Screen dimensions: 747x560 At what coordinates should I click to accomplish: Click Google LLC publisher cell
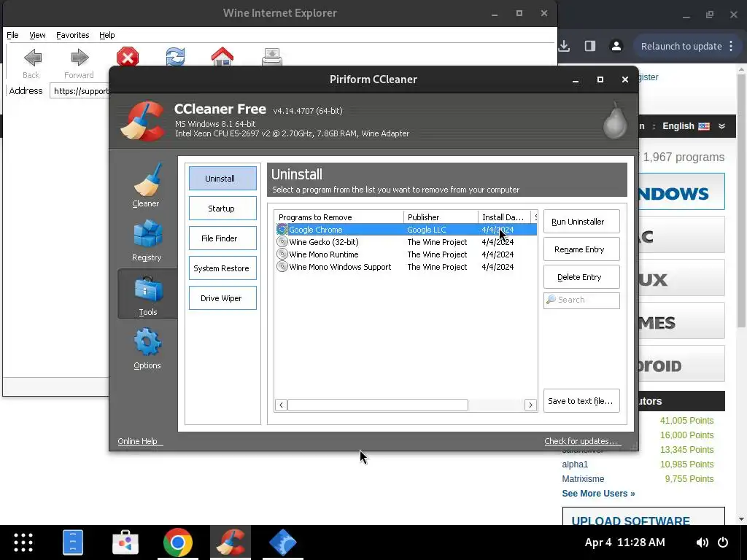click(426, 230)
